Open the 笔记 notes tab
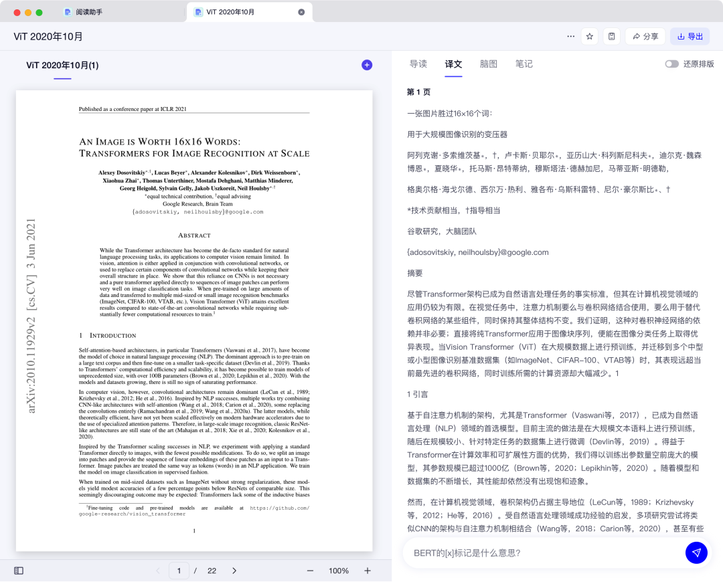Viewport: 723px width, 588px height. 524,64
